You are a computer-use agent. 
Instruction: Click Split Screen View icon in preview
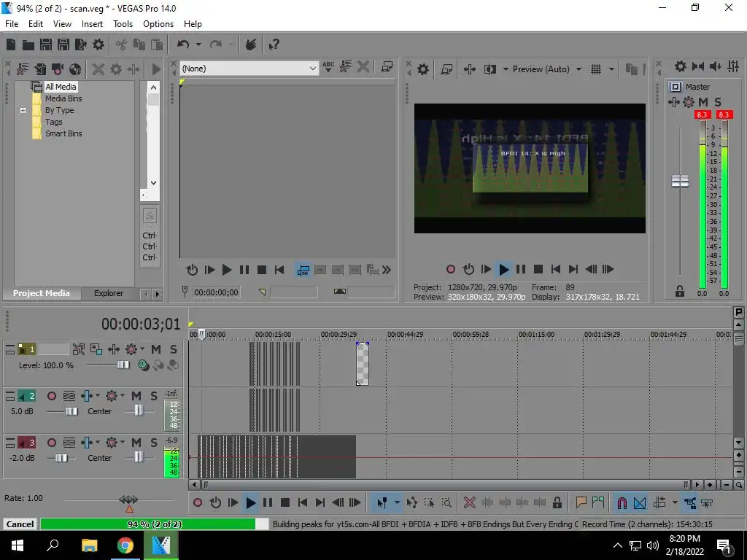pos(489,69)
